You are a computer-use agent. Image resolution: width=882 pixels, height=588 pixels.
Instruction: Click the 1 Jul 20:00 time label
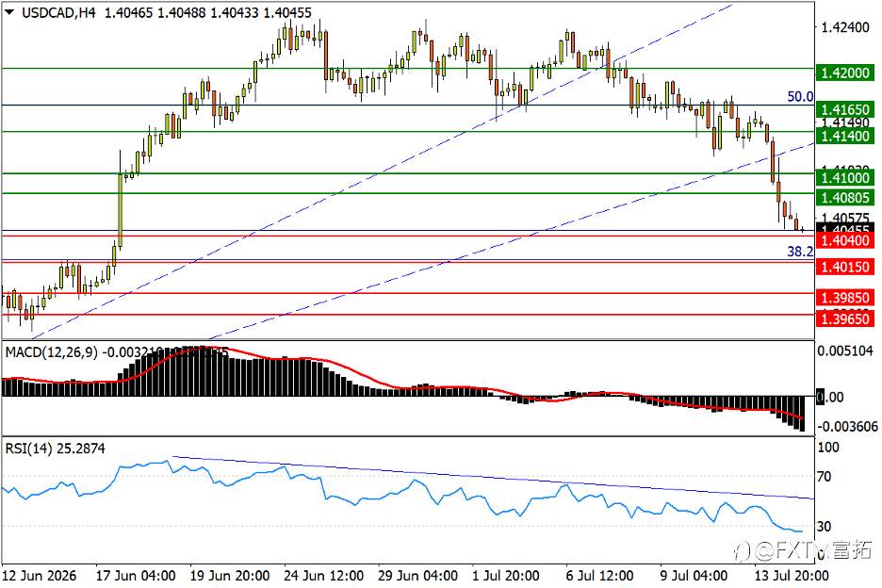[506, 576]
